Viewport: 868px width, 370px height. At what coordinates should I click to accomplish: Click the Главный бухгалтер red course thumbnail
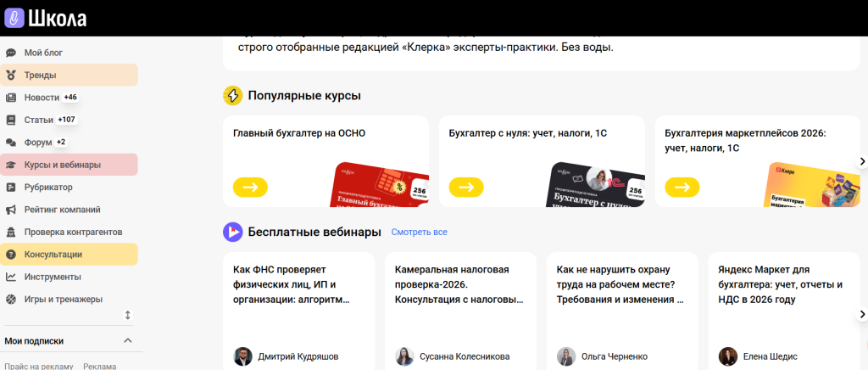point(381,185)
